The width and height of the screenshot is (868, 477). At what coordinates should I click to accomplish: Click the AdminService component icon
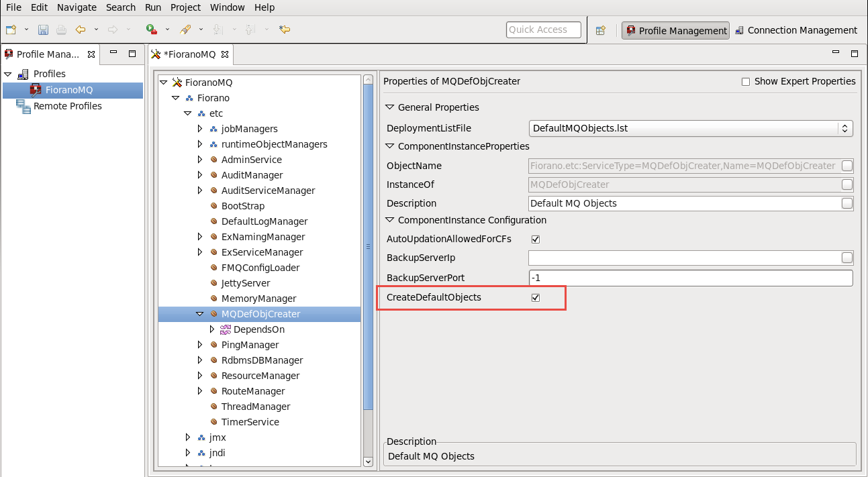coord(213,160)
